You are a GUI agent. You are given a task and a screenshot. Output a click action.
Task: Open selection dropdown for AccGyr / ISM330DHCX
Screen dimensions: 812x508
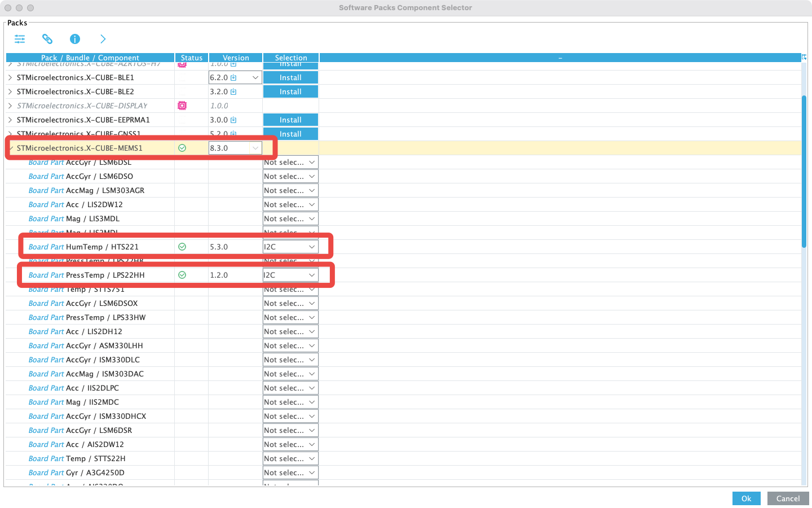click(x=291, y=416)
